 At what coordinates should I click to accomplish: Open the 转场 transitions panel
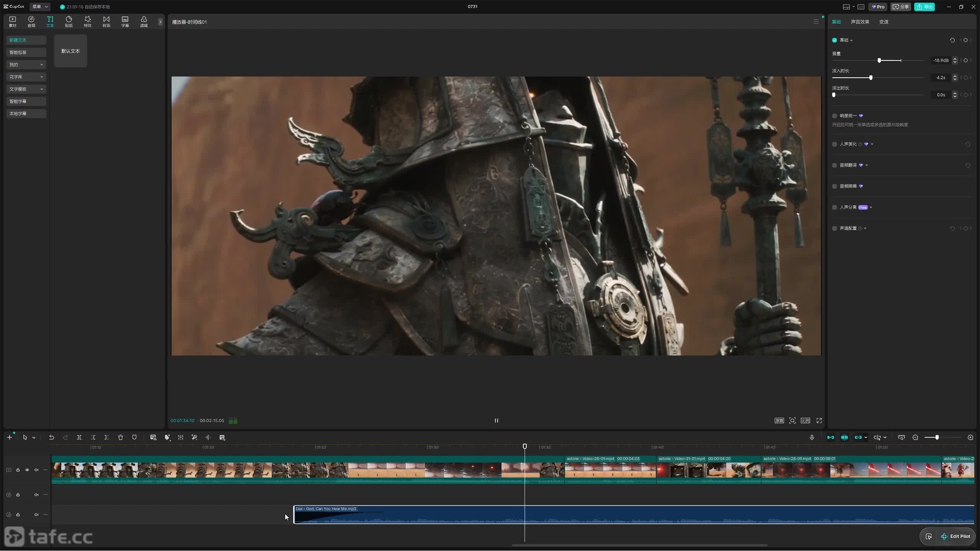click(106, 21)
